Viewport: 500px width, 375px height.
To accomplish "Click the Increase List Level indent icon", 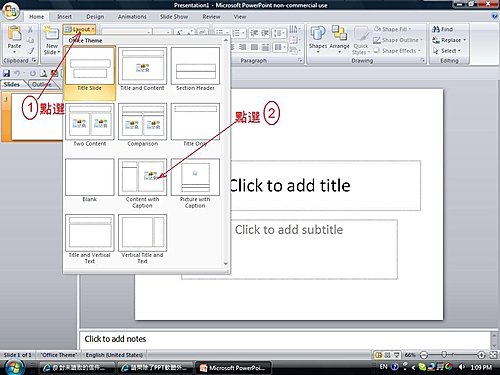I will [x=265, y=33].
